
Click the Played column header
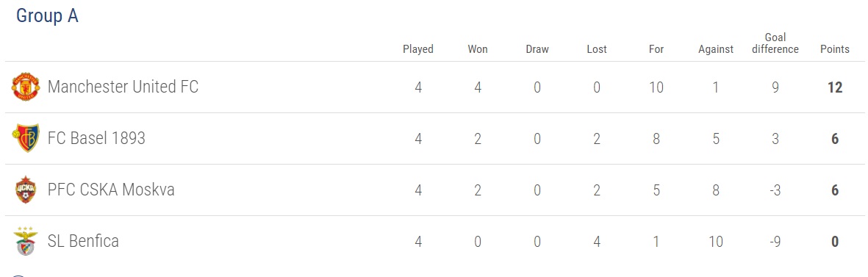(418, 49)
